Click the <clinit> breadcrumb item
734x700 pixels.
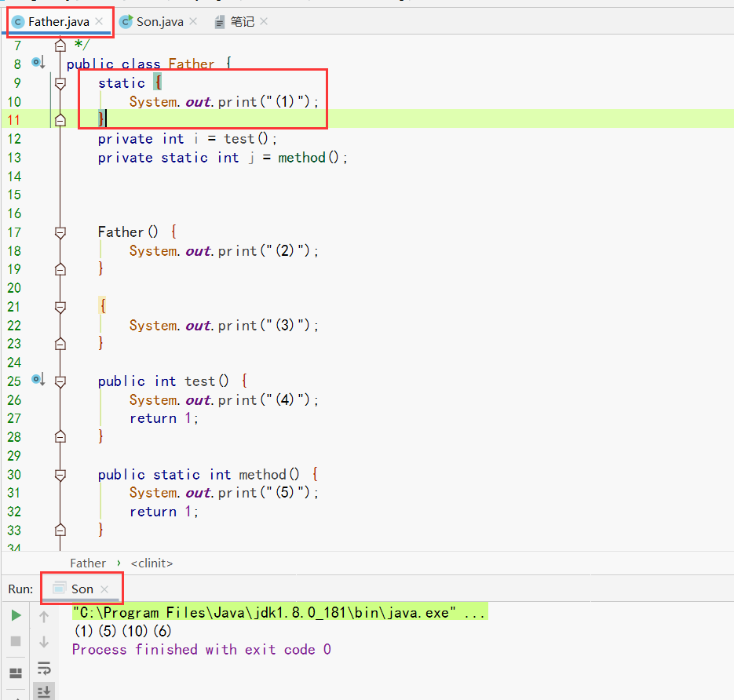point(152,563)
